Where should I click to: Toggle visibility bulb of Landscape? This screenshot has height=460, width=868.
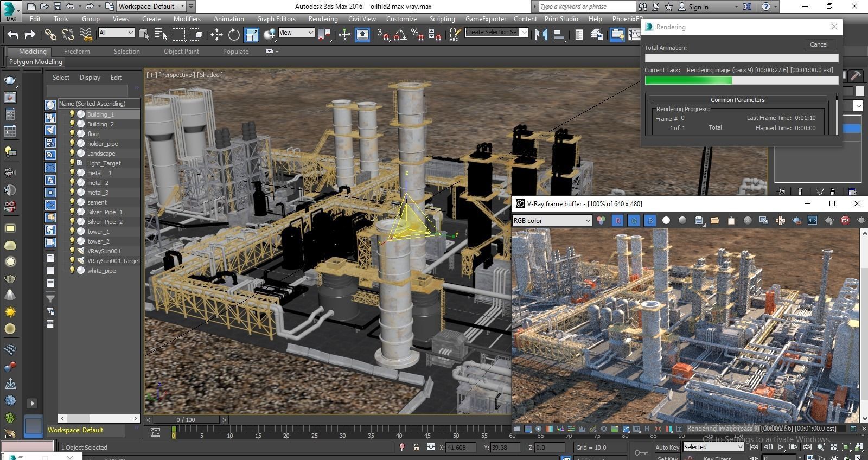(72, 153)
